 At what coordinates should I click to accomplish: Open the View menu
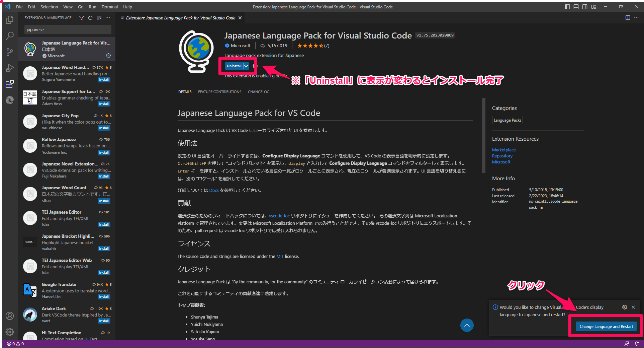coord(68,7)
